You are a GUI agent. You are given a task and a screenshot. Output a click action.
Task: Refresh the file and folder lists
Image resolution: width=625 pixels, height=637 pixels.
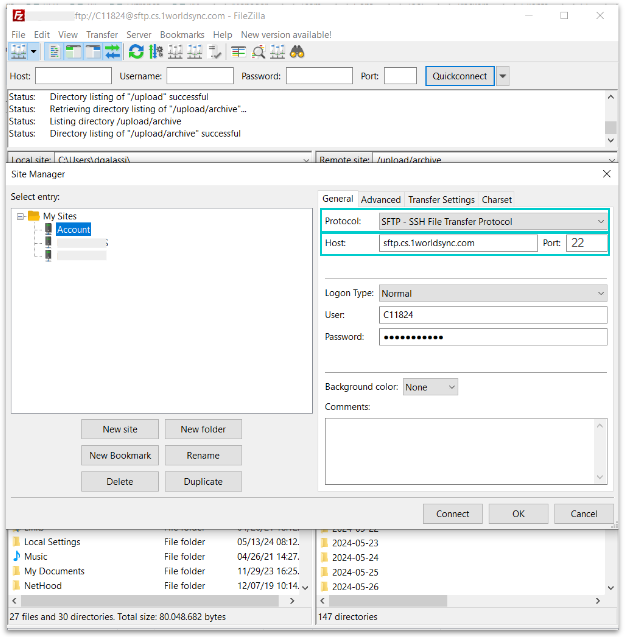(x=136, y=52)
